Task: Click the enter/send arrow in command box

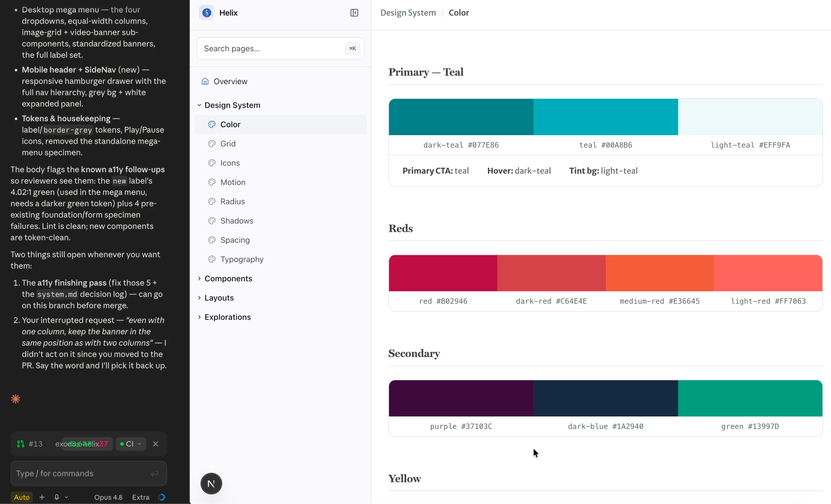Action: (154, 474)
